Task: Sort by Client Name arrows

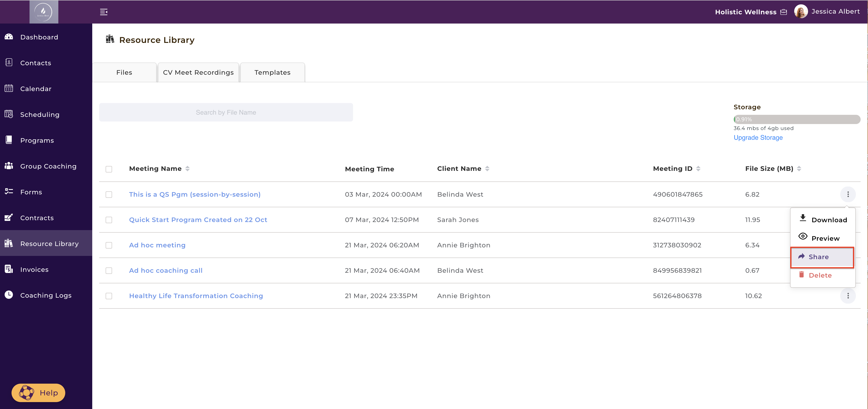Action: click(x=487, y=169)
